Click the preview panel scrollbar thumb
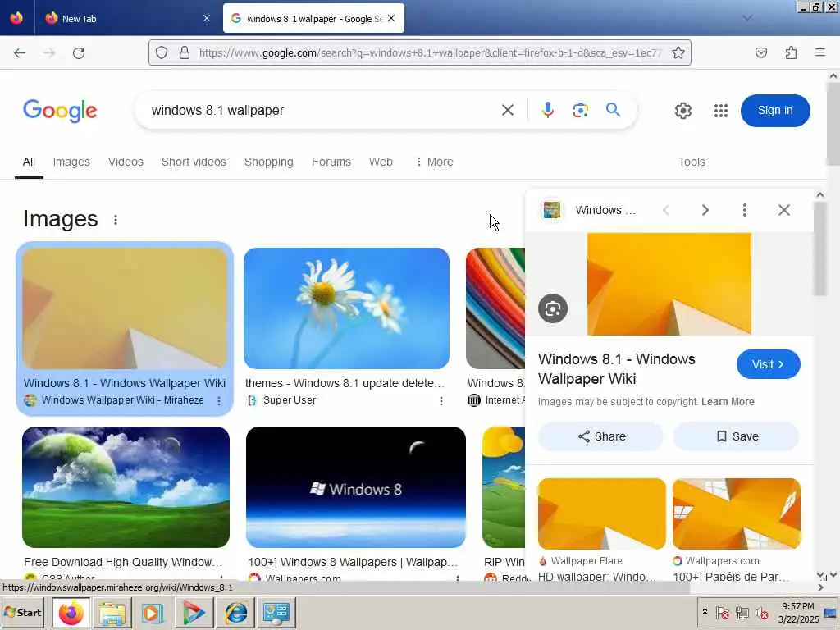The width and height of the screenshot is (840, 630). click(x=819, y=249)
